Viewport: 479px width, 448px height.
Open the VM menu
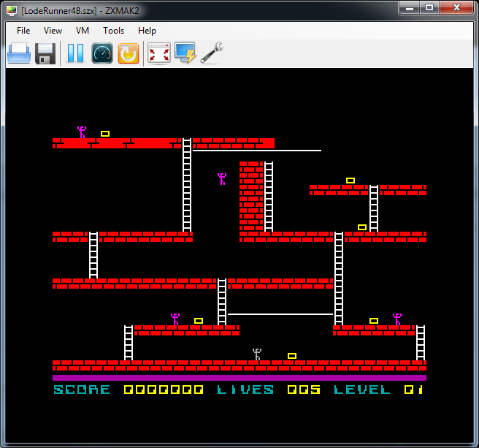(x=83, y=31)
